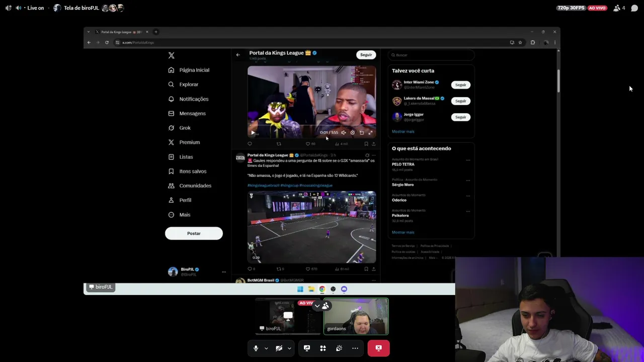Follow Inter Miami Zone with Seguir
This screenshot has height=362, width=644.
click(x=460, y=85)
